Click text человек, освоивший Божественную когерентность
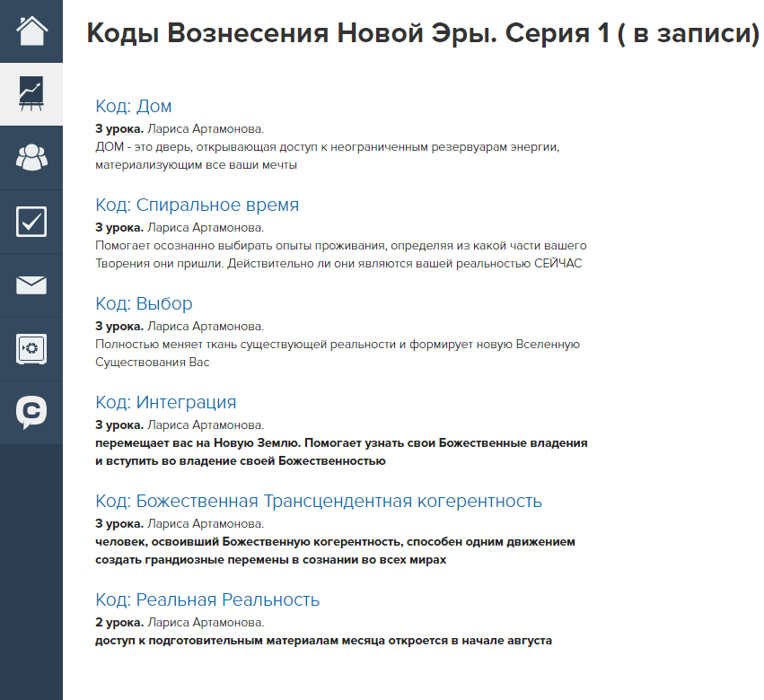Screen dimensions: 764x700 335,550
